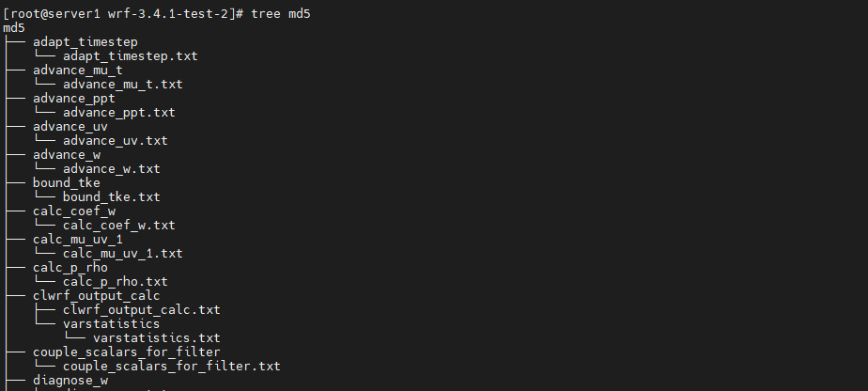Viewport: 868px width, 391px height.
Task: Click the 'tree md5' command text
Action: click(281, 14)
